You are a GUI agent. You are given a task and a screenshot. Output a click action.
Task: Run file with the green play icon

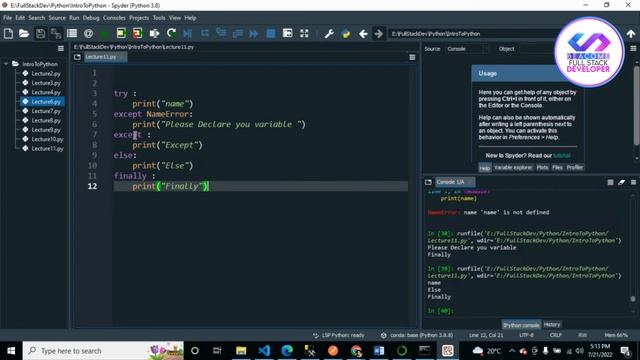point(104,33)
